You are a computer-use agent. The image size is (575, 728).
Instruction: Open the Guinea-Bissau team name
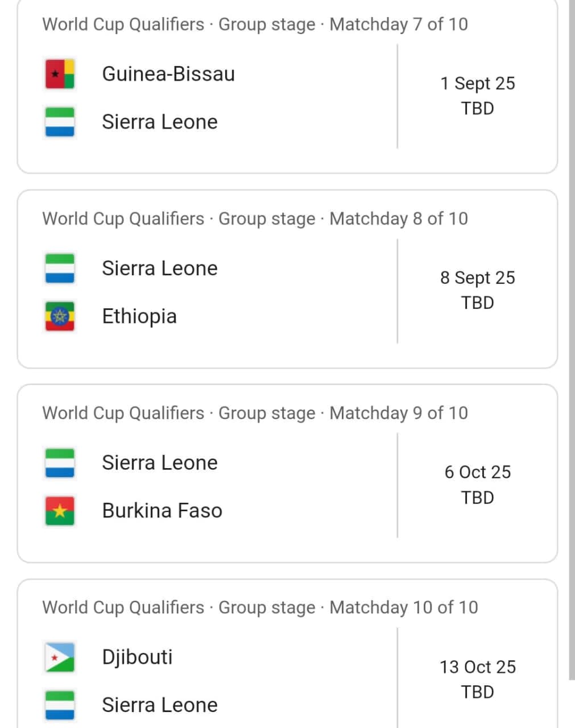pyautogui.click(x=168, y=74)
